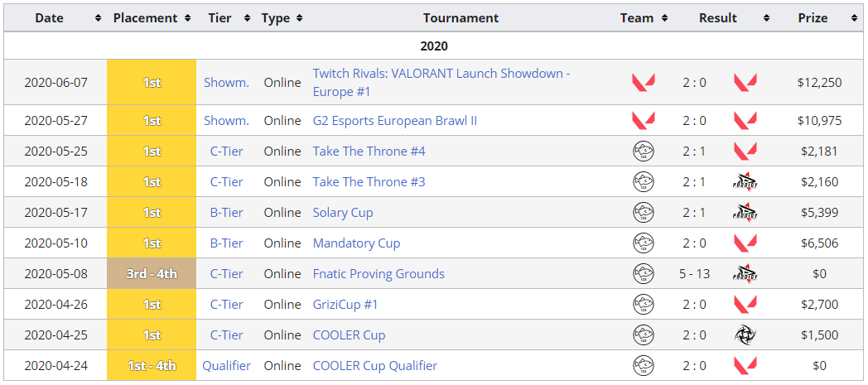Click Valorant team logo in G2 Esports Brawl row
Image resolution: width=868 pixels, height=385 pixels.
644,120
